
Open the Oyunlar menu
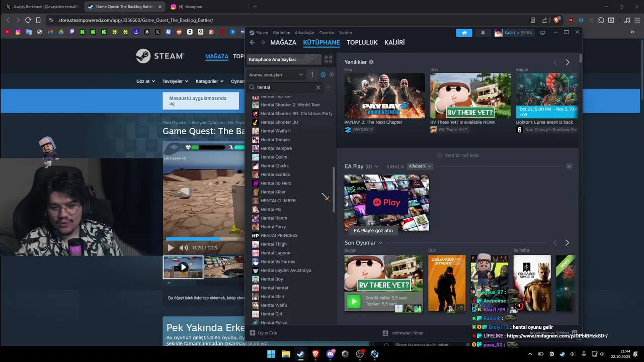327,33
